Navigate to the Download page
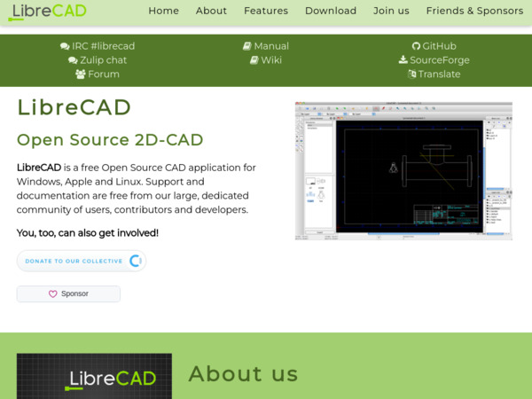 [x=331, y=11]
